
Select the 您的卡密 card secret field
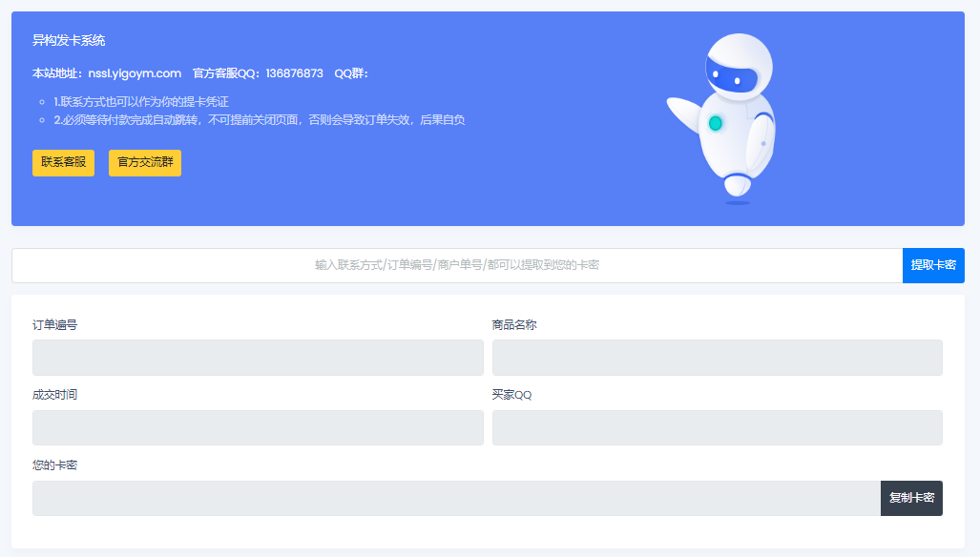pos(448,498)
